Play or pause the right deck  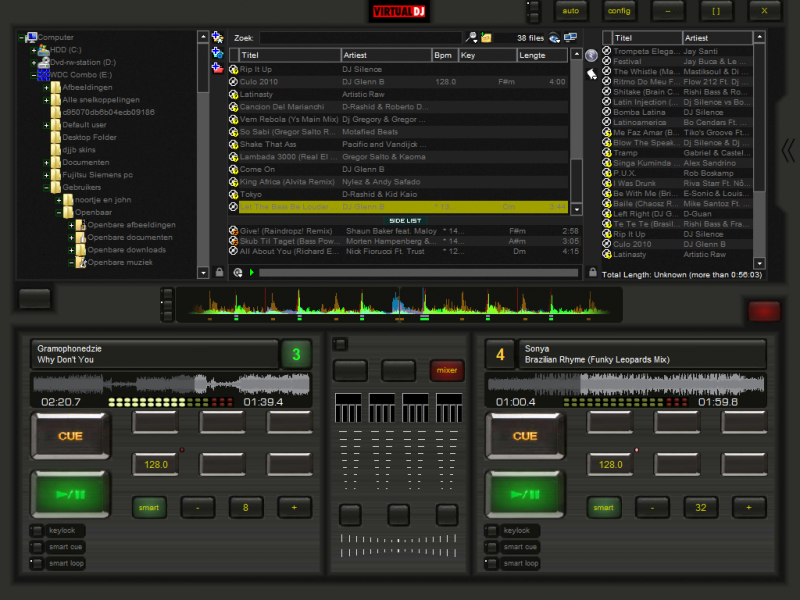(x=525, y=494)
